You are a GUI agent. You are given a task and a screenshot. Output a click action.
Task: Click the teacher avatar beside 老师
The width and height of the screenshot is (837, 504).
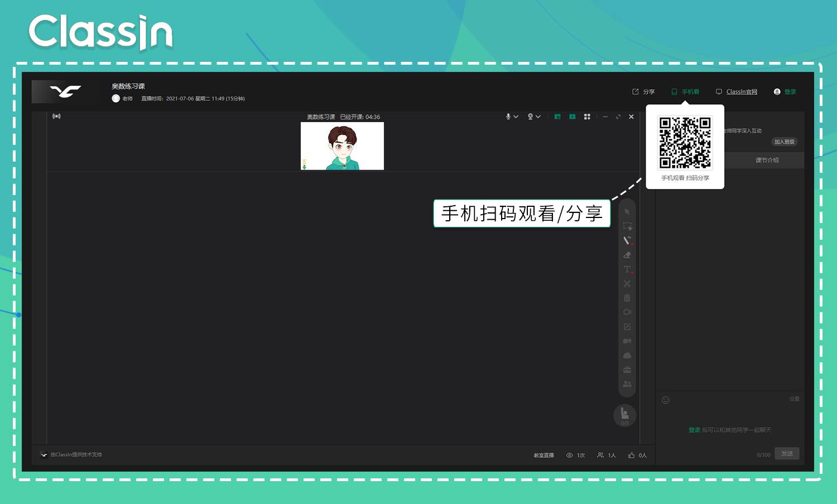pyautogui.click(x=116, y=98)
